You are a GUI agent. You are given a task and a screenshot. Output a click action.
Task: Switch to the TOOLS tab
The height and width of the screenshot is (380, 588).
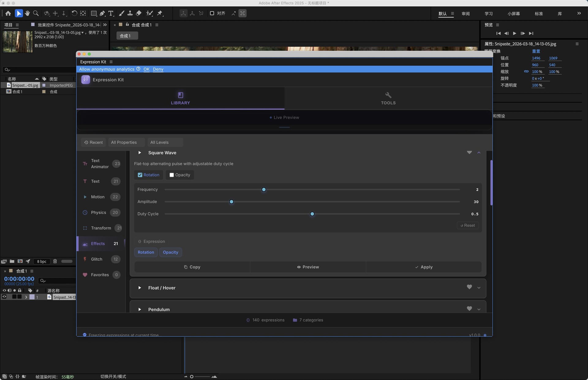point(388,98)
